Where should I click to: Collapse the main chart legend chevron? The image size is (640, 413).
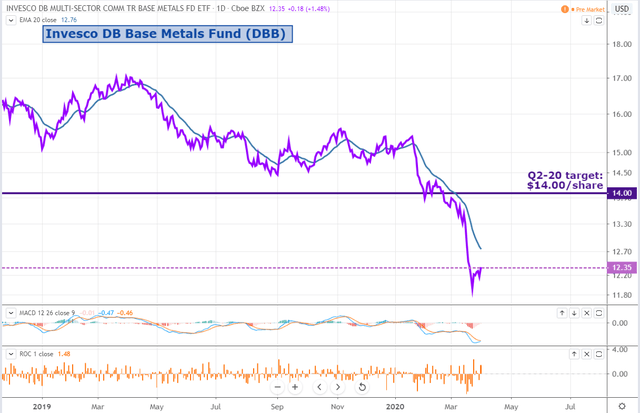[x=11, y=20]
